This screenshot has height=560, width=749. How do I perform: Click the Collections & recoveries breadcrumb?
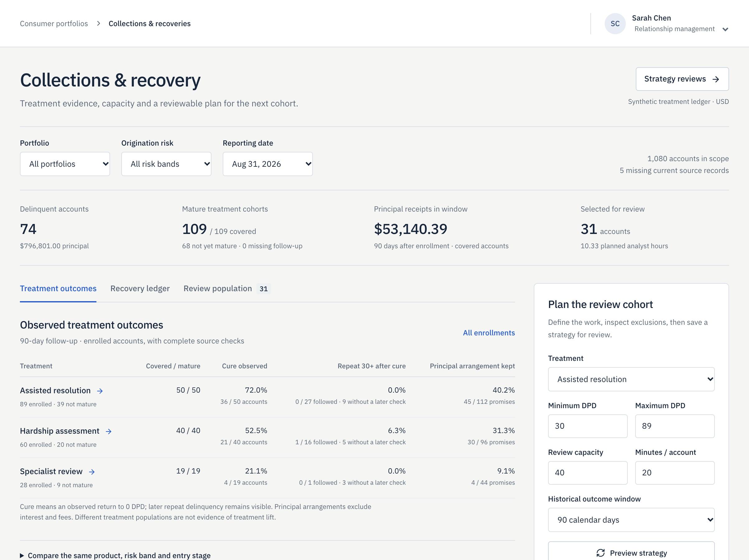tap(149, 23)
